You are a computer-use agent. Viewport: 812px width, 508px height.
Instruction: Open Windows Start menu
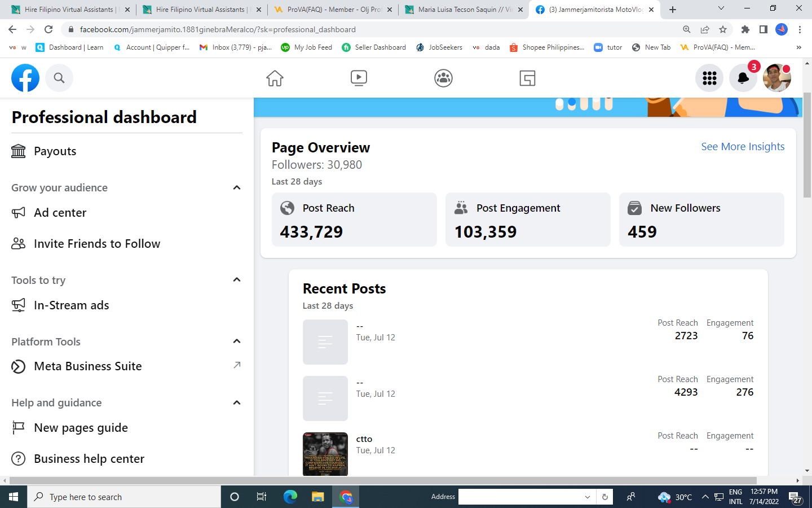point(14,497)
